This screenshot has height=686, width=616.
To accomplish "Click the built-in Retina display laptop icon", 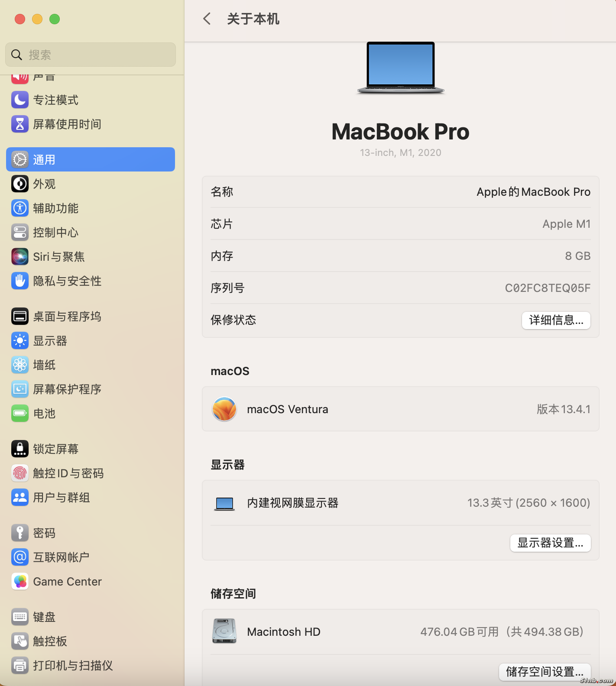I will (x=224, y=503).
